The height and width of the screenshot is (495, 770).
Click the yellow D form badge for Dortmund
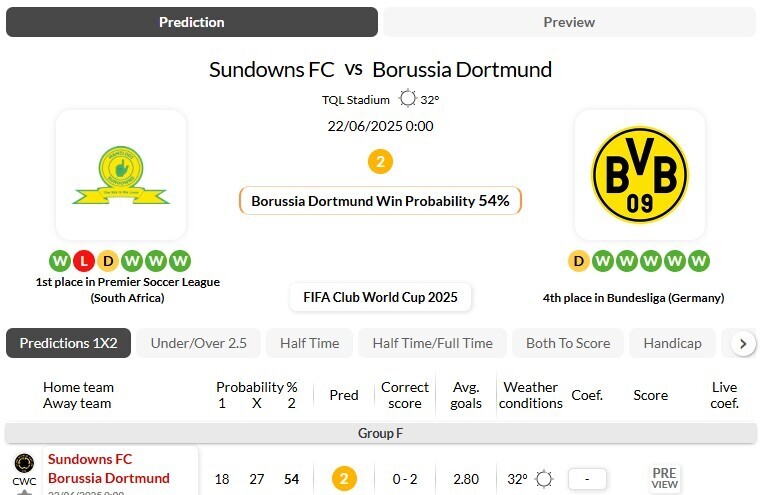coord(578,262)
